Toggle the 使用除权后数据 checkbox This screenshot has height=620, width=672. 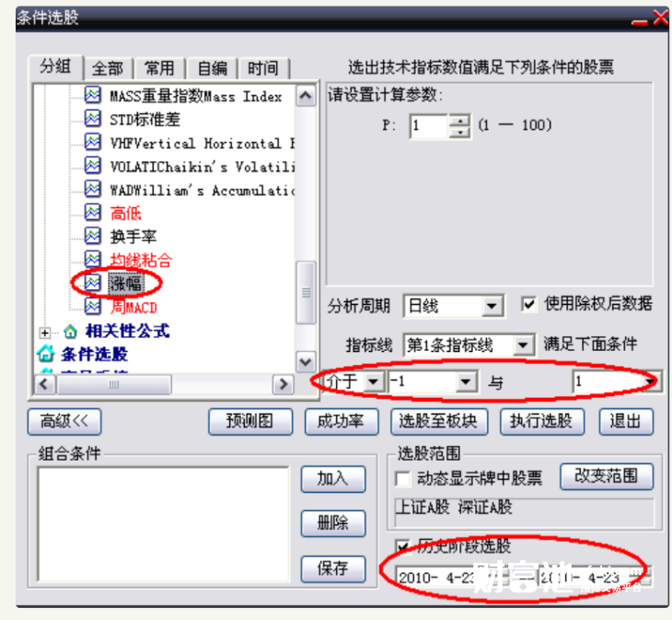[x=529, y=304]
